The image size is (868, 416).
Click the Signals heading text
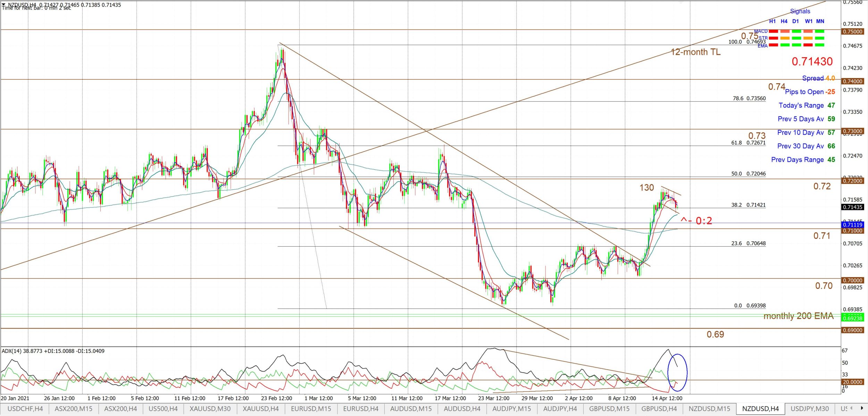(800, 11)
